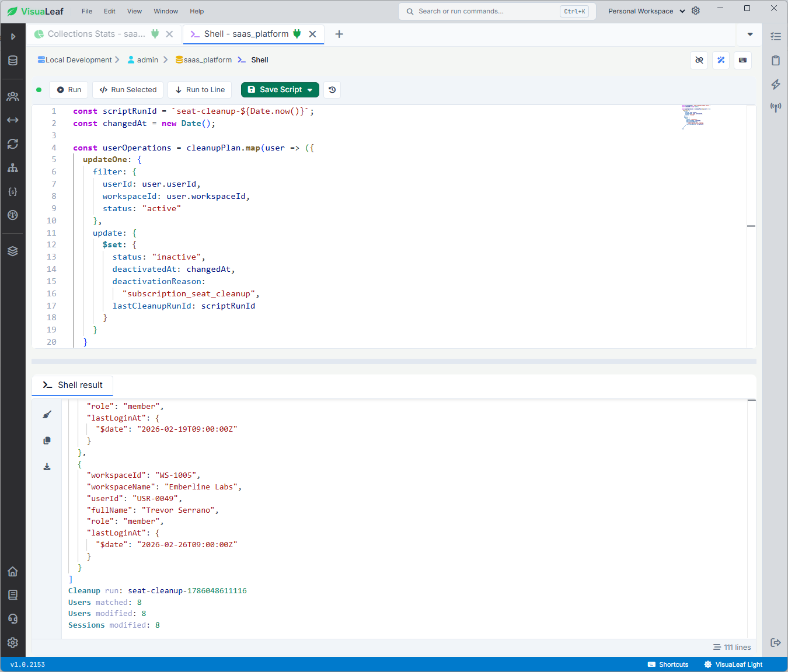Click the "Users matched: 8" output line
This screenshot has width=788, height=672.
click(105, 602)
